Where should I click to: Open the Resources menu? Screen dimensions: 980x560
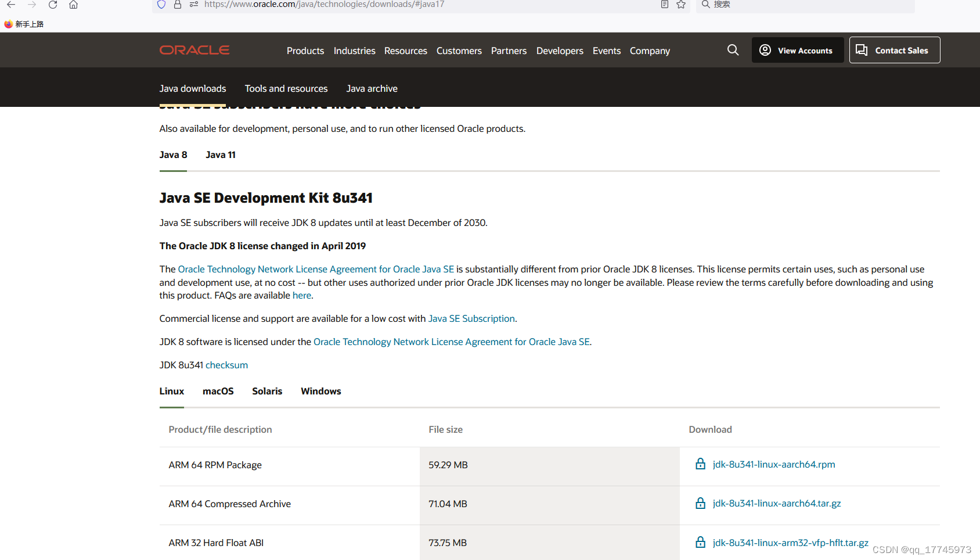(x=406, y=51)
